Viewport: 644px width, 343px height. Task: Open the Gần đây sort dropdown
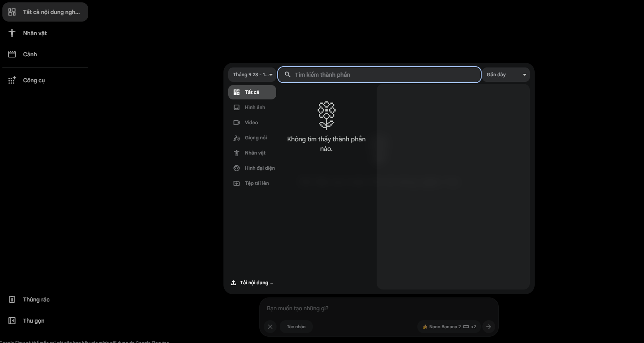[506, 75]
